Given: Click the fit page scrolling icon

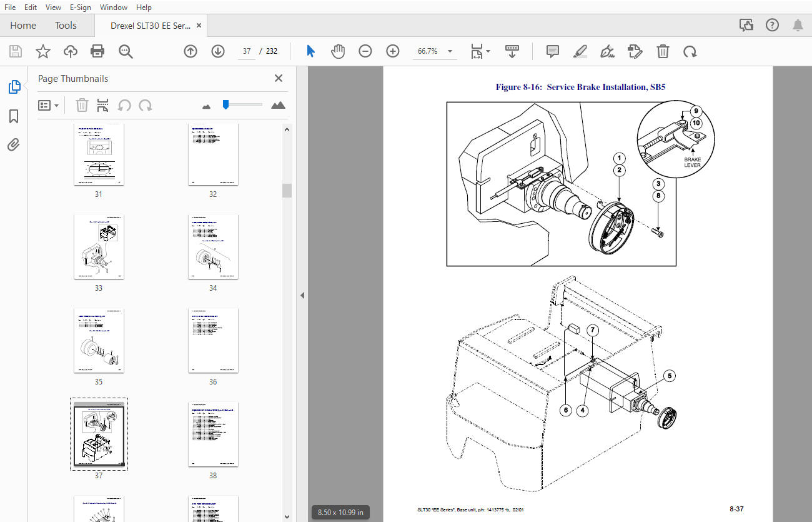Looking at the screenshot, I should pyautogui.click(x=477, y=51).
